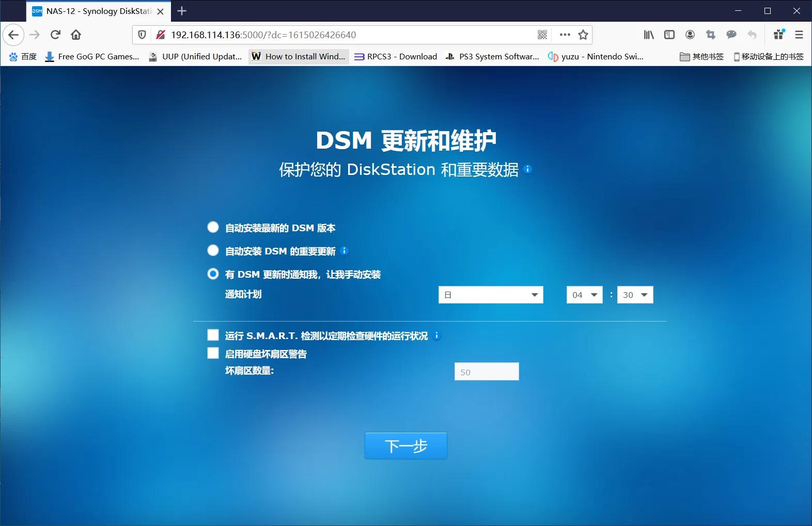Screen dimensions: 812x526
Task: Enable S.M.A.R.T. test checkbox
Action: 213,335
